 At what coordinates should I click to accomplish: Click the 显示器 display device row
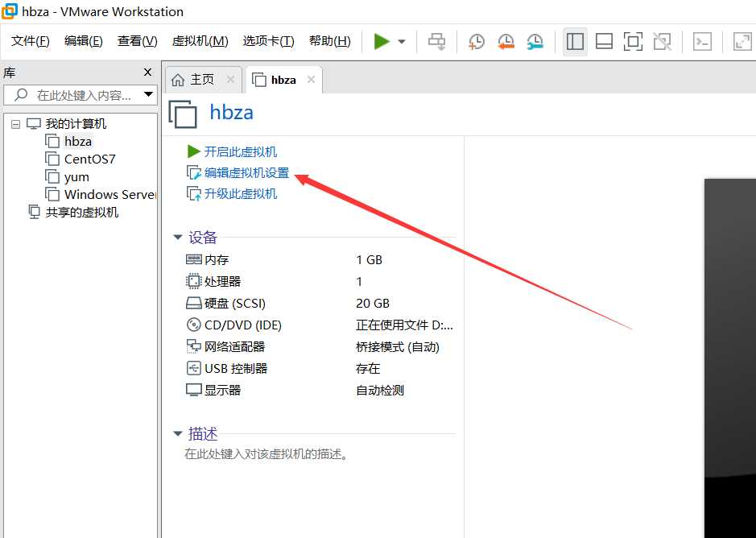tap(319, 390)
